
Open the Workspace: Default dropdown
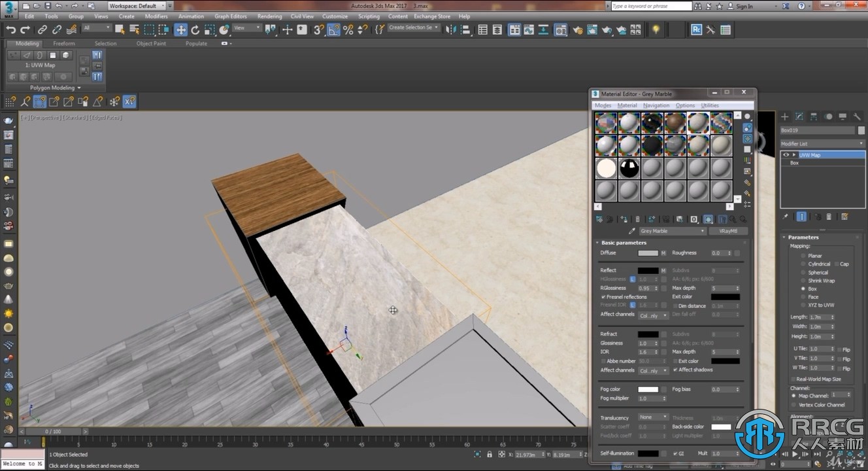tap(137, 6)
